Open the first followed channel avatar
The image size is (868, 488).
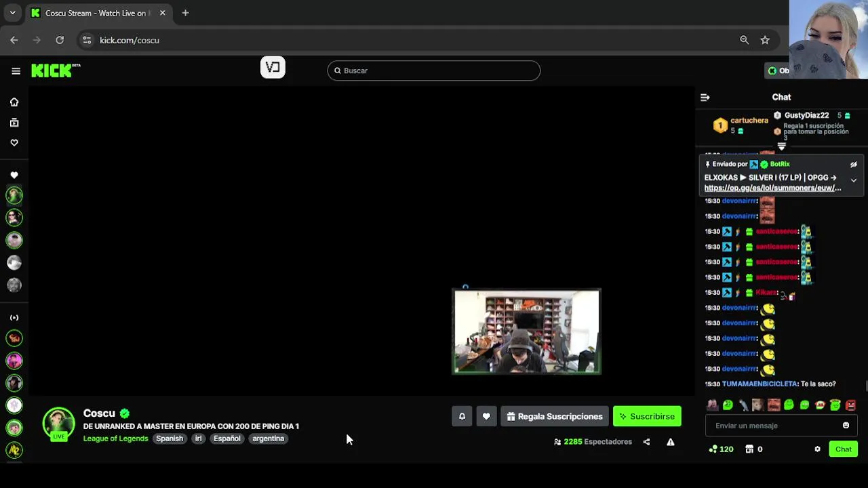click(14, 195)
